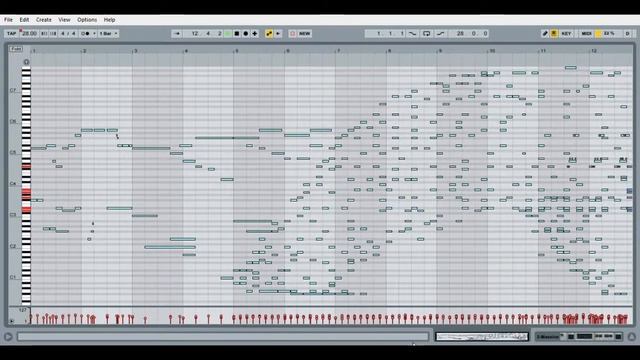Screen dimensions: 640x360
Task: Click the Stop button
Action: click(237, 33)
